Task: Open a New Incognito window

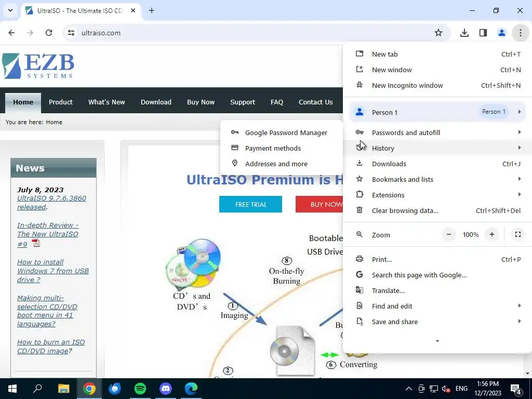Action: (437, 86)
